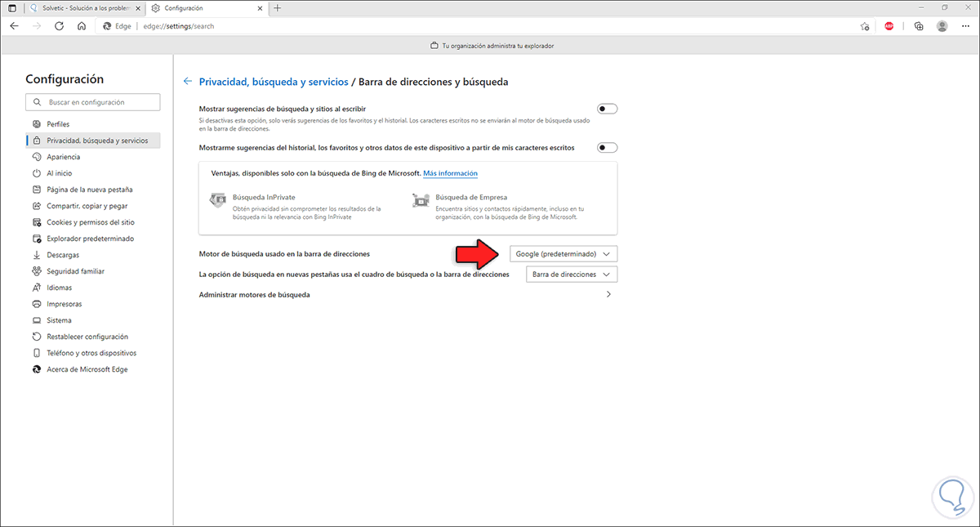980x527 pixels.
Task: Click the Edge site identity icon in address bar
Action: coord(107,26)
